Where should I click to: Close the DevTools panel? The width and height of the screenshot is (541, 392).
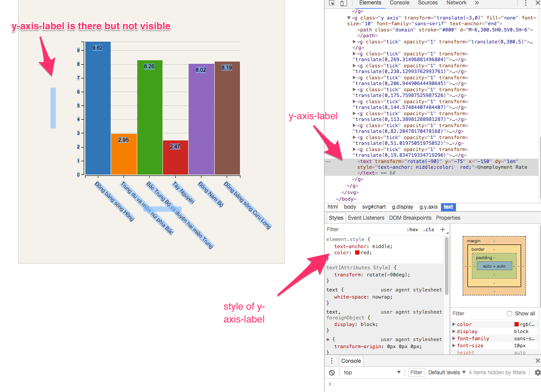point(537,3)
